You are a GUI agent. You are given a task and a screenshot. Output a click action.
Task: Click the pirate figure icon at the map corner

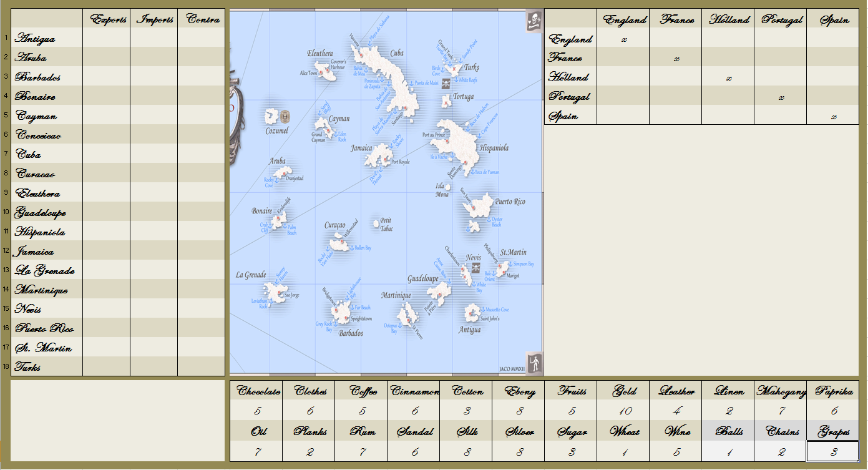tap(535, 363)
